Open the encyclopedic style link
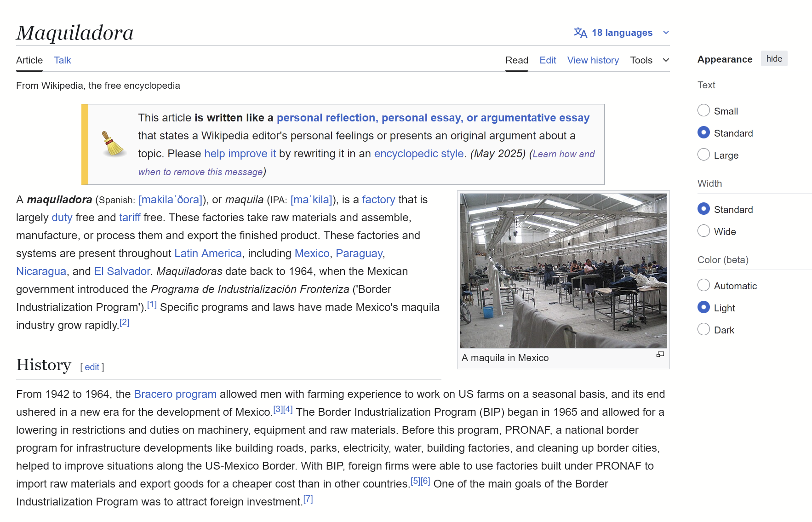Screen dimensions: 812x522 point(419,154)
